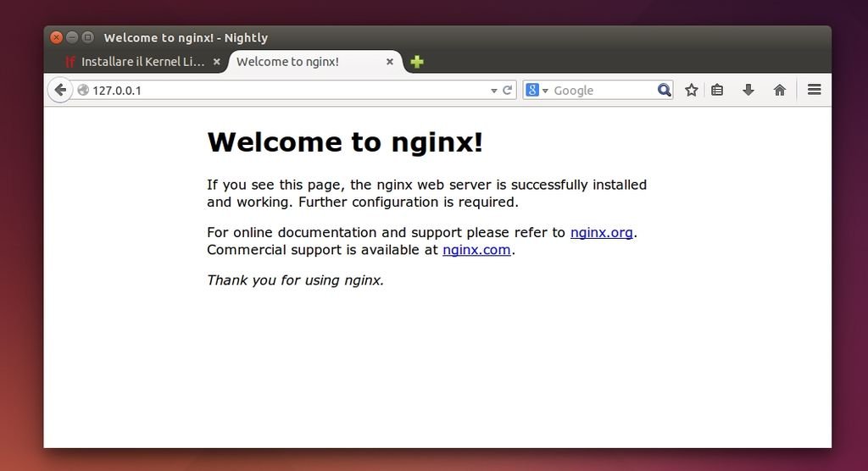868x471 pixels.
Task: Maximize the Nightly window
Action: (88, 37)
